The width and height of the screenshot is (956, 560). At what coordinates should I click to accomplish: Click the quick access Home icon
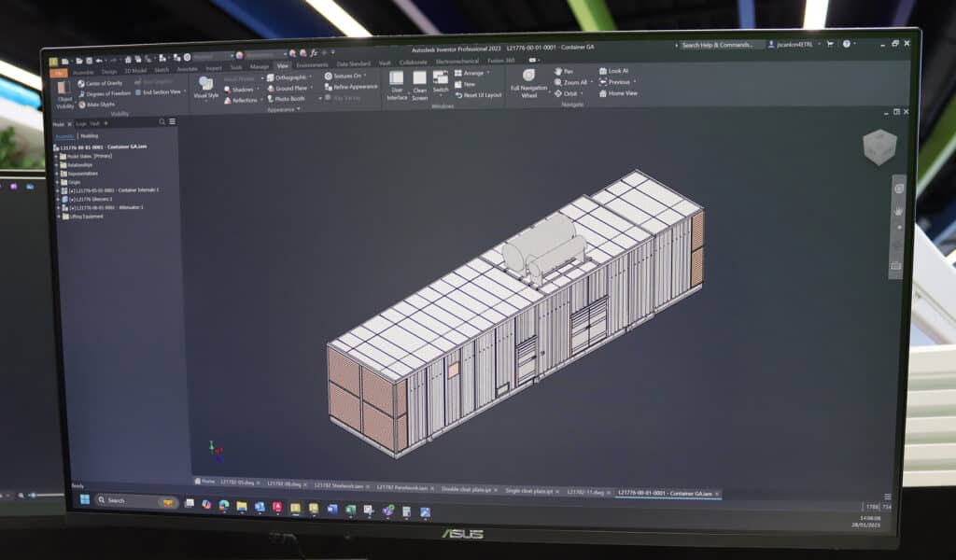point(128,59)
